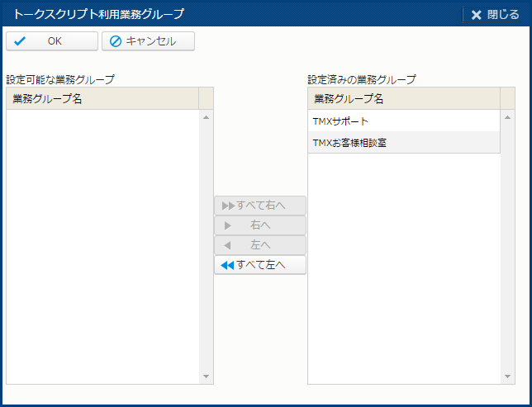This screenshot has width=532, height=407.
Task: Select the TMXサポート row
Action: coord(403,121)
